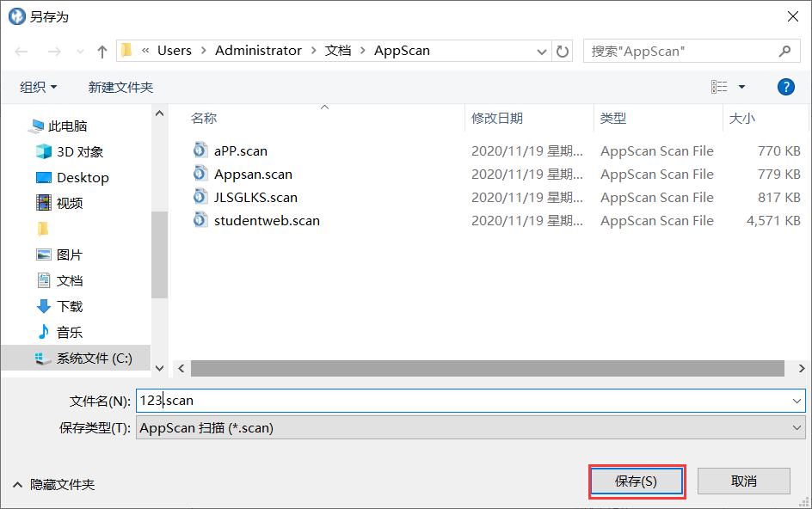The image size is (812, 509).
Task: Sort files by 大小 column
Action: point(742,118)
